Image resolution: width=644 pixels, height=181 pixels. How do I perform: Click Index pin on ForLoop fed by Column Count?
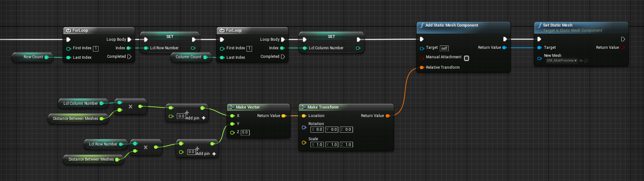[282, 48]
